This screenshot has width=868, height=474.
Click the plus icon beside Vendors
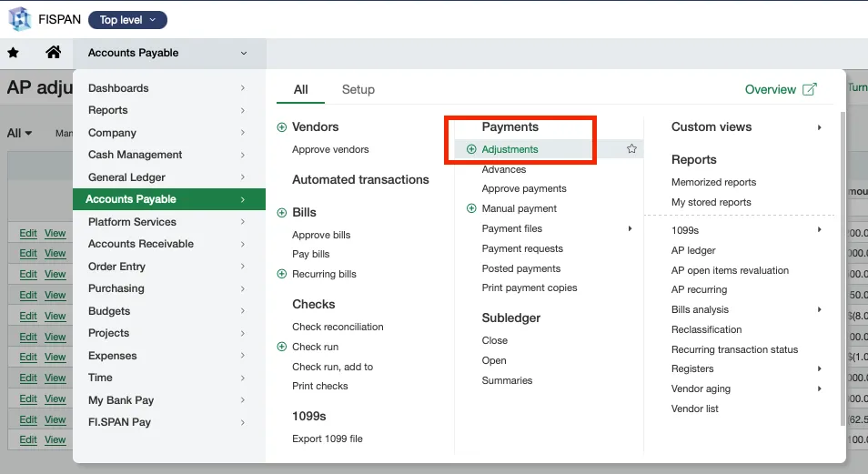click(282, 127)
